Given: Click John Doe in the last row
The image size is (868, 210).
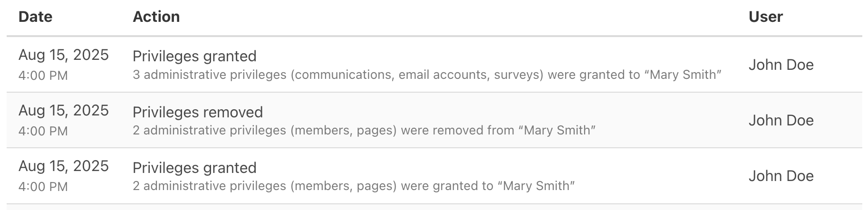Looking at the screenshot, I should click(x=781, y=176).
